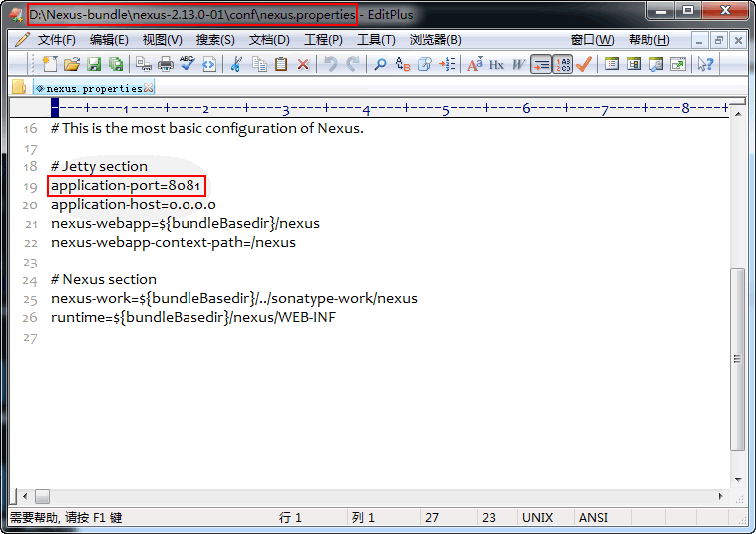Click the pencil icon in menu bar
756x534 pixels.
[21, 40]
